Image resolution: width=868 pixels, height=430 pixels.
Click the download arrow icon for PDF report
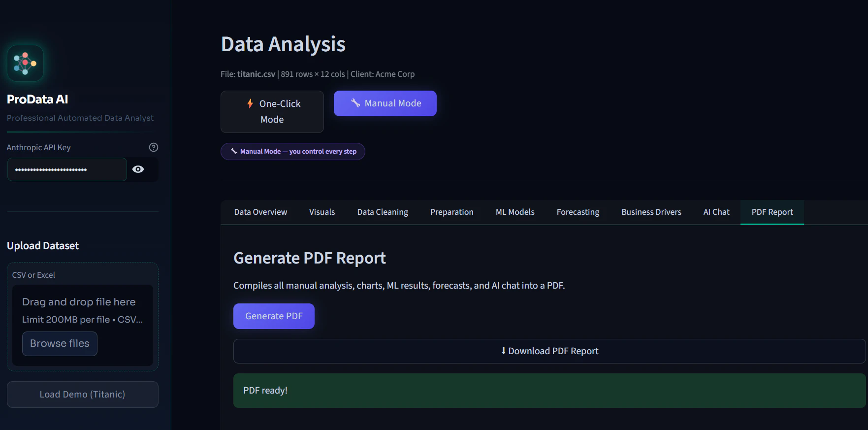tap(503, 351)
